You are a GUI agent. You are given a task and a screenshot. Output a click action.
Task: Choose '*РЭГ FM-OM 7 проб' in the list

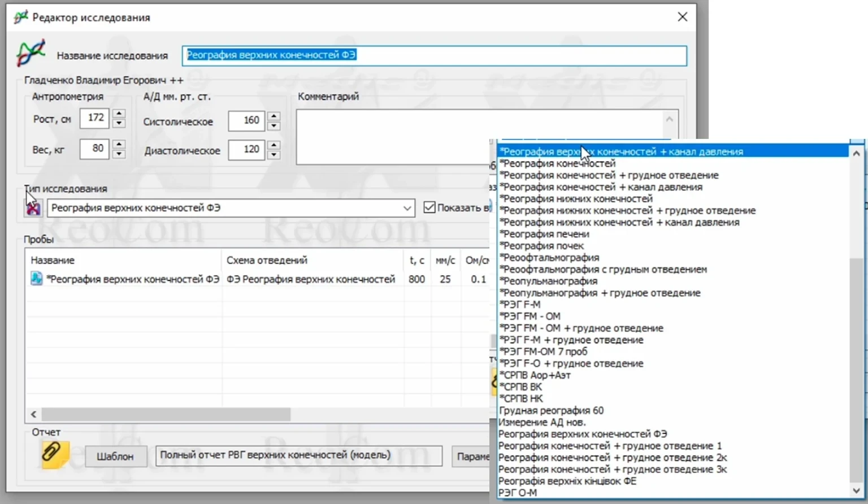click(x=673, y=351)
